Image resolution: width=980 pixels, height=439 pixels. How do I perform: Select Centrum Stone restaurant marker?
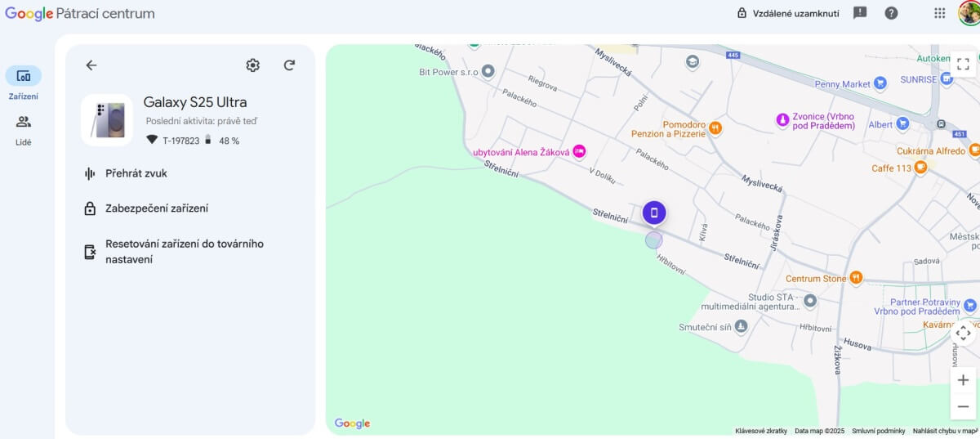click(x=856, y=278)
